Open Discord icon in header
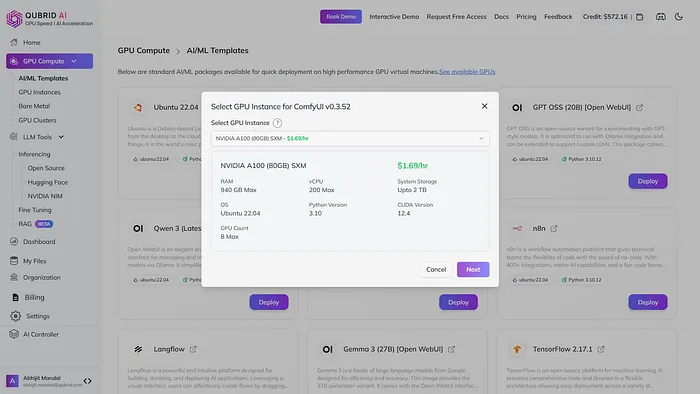The height and width of the screenshot is (394, 700). tap(661, 17)
